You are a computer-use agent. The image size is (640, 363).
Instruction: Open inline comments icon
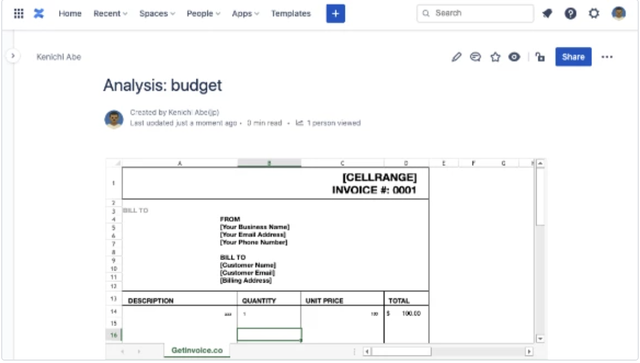tap(476, 57)
